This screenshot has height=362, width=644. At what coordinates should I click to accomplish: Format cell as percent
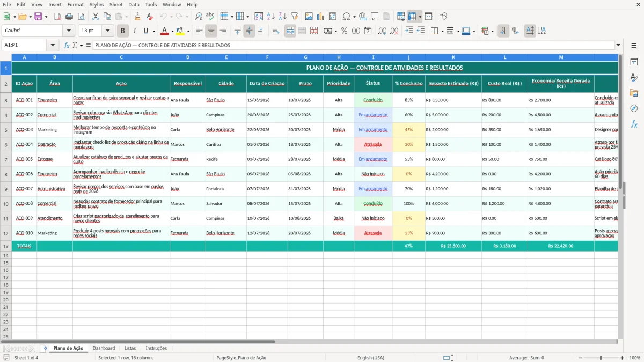344,31
